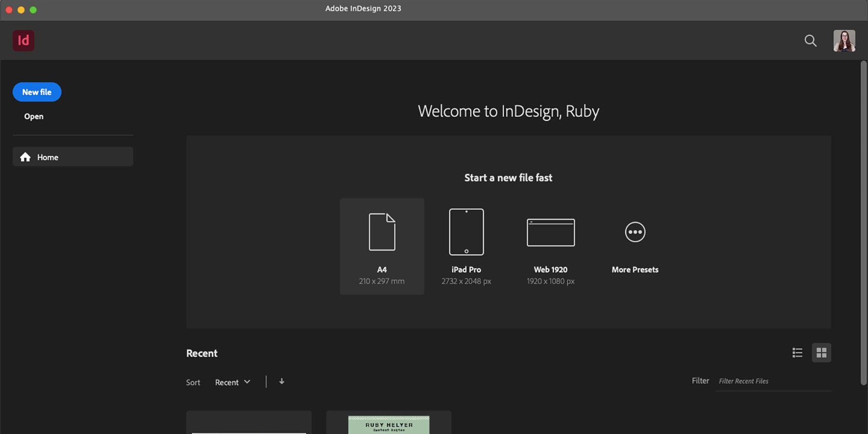868x434 pixels.
Task: Click the A4 preset label
Action: click(x=382, y=270)
